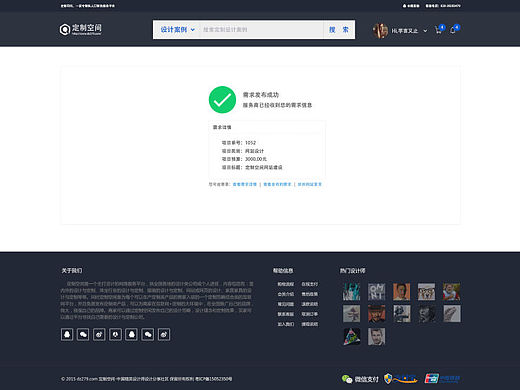Open the 在线支付 help link

tap(310, 284)
